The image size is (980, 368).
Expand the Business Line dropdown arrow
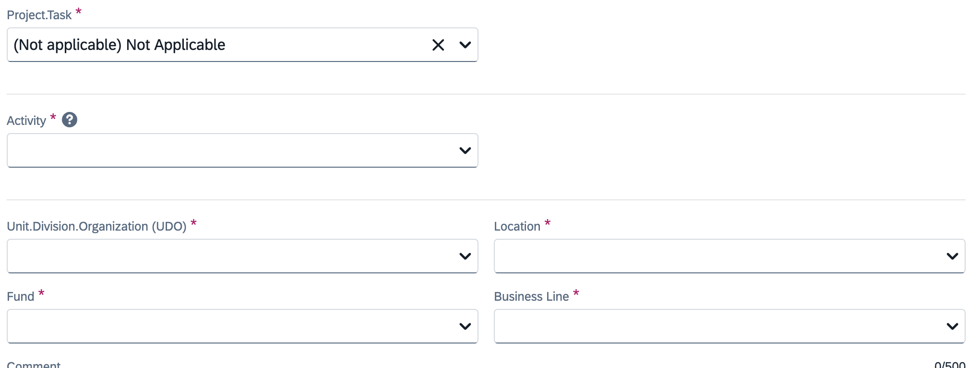pyautogui.click(x=952, y=327)
